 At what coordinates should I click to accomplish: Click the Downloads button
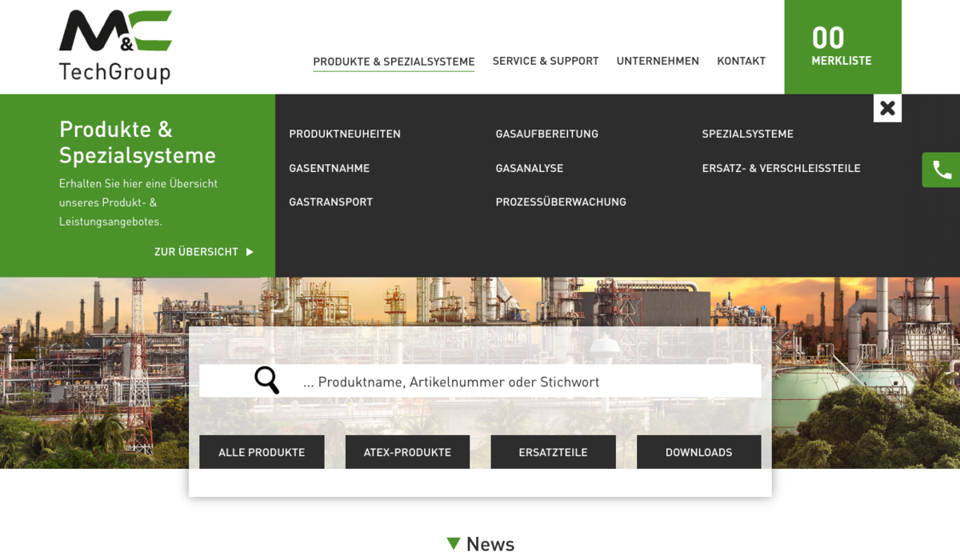point(698,452)
